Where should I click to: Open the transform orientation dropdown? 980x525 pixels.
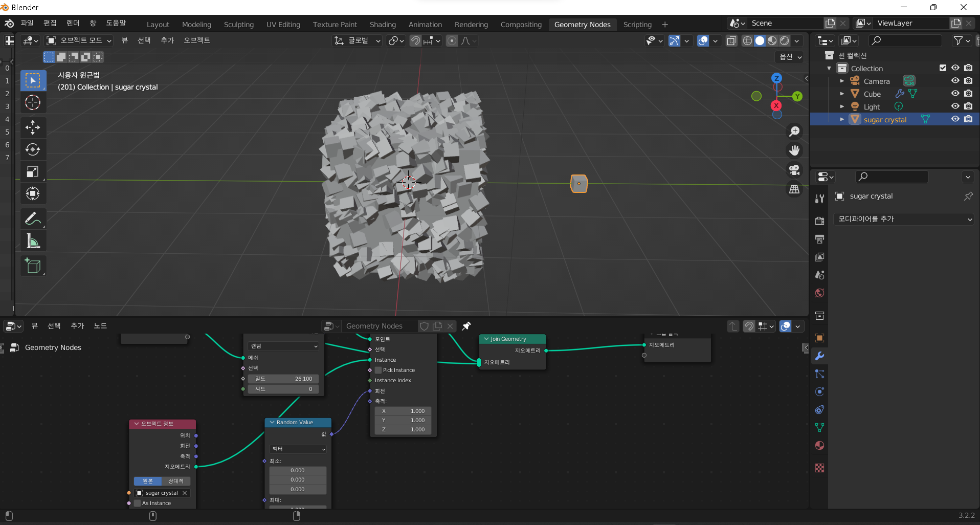[x=357, y=40]
